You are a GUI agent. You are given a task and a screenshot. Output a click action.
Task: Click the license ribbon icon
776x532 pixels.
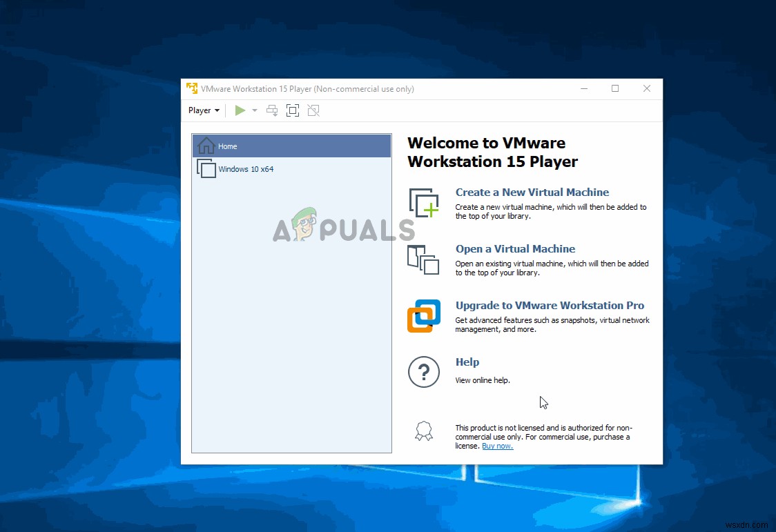click(423, 431)
